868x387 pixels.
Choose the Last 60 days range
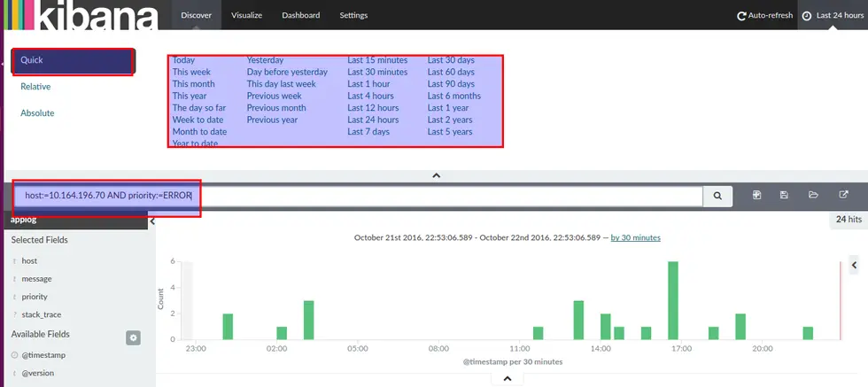pos(451,72)
